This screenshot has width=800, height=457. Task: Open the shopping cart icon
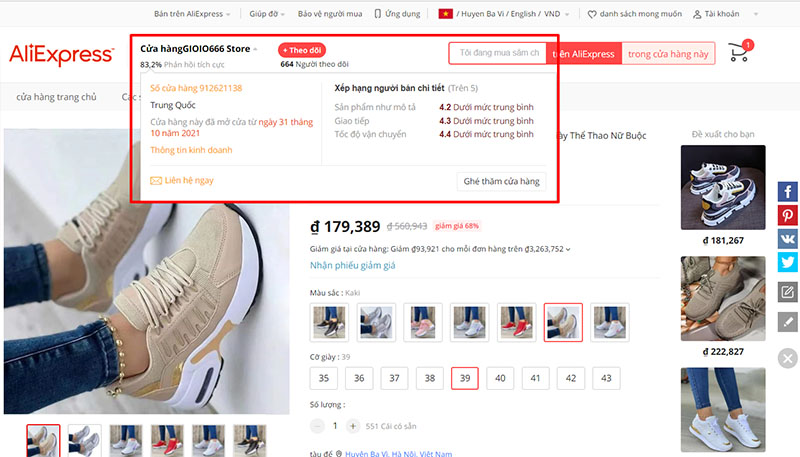pyautogui.click(x=738, y=52)
